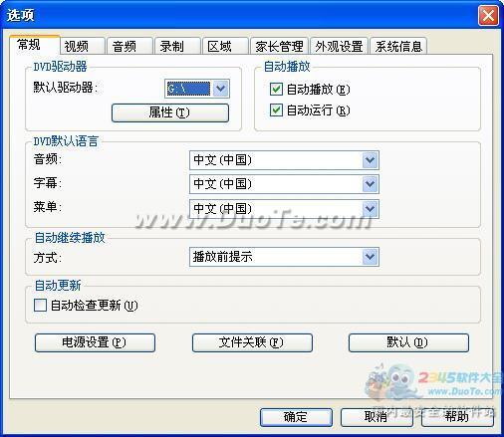Open the 系统信息 tab
Image resolution: width=504 pixels, height=437 pixels.
coord(398,46)
